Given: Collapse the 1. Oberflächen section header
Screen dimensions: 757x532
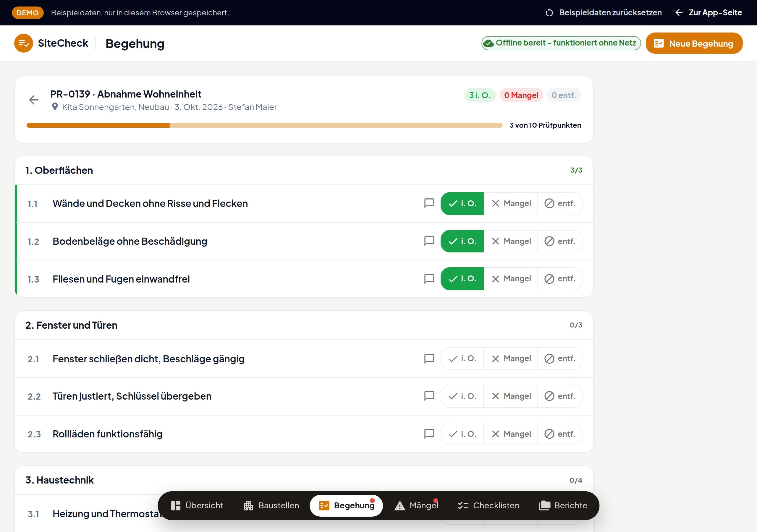Looking at the screenshot, I should (304, 171).
